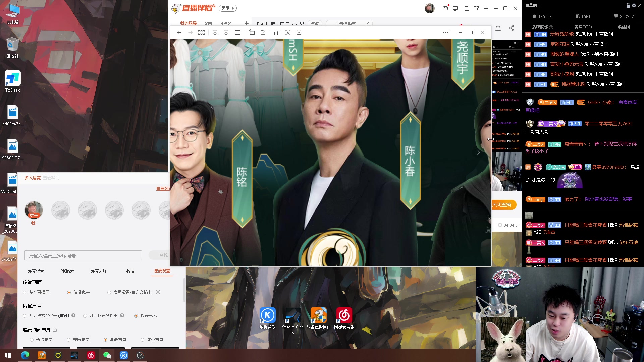Screen dimensions: 644x362
Task: Open more options ellipsis in image viewer
Action: click(x=446, y=33)
